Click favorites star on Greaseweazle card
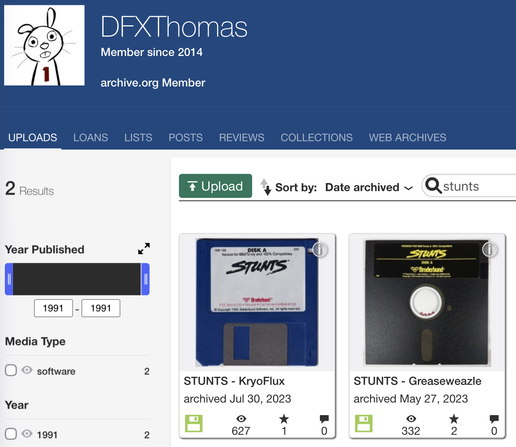 [x=454, y=419]
